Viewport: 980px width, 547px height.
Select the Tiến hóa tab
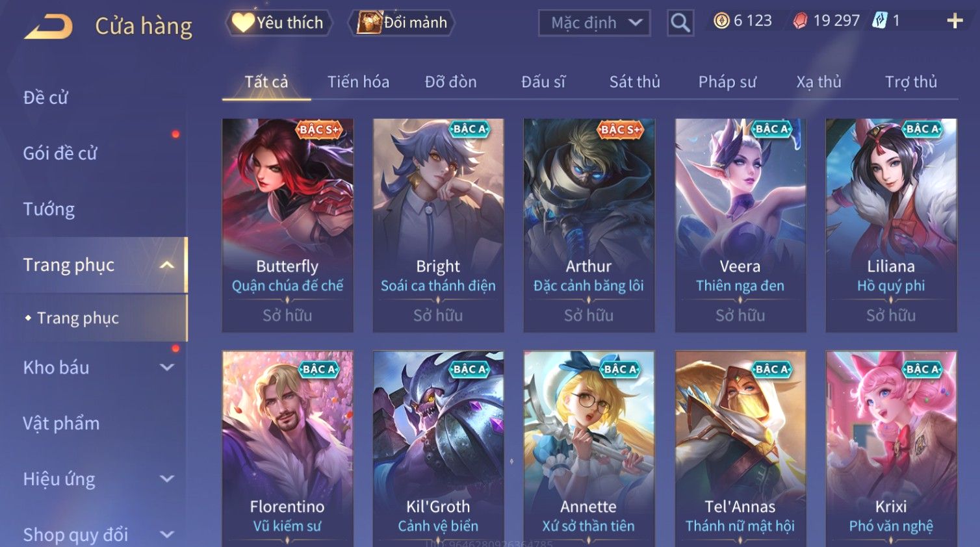tap(358, 82)
